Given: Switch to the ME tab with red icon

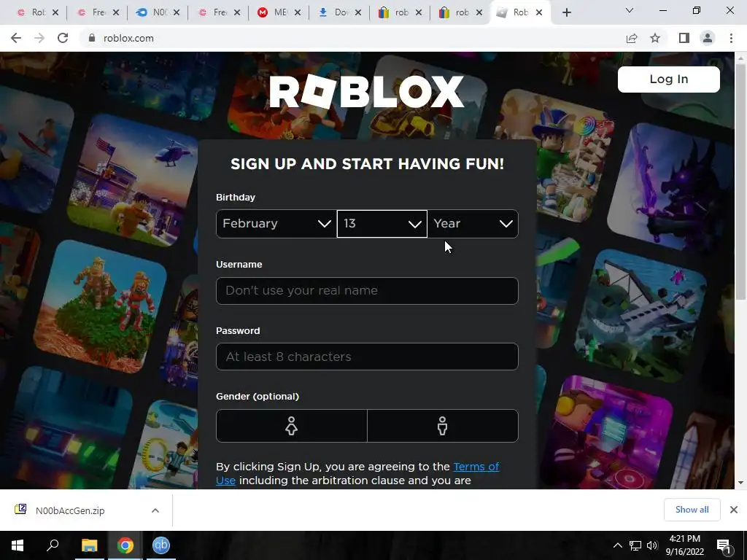Looking at the screenshot, I should tap(274, 12).
